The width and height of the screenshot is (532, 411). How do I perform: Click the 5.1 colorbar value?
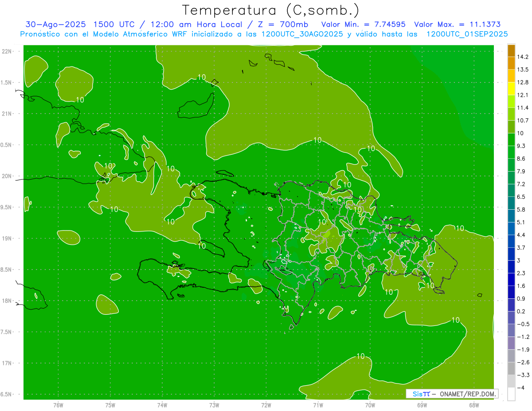click(521, 222)
